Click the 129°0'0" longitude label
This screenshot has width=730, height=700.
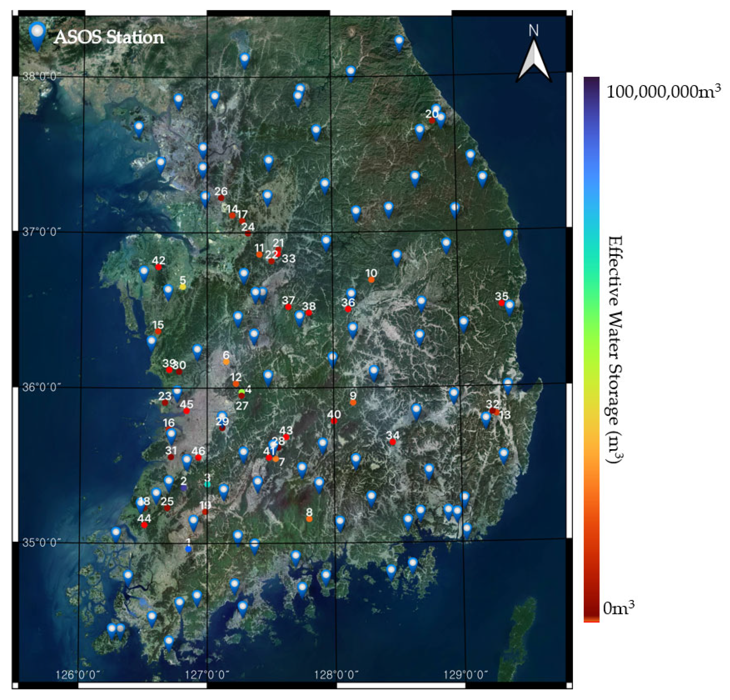pos(465,675)
